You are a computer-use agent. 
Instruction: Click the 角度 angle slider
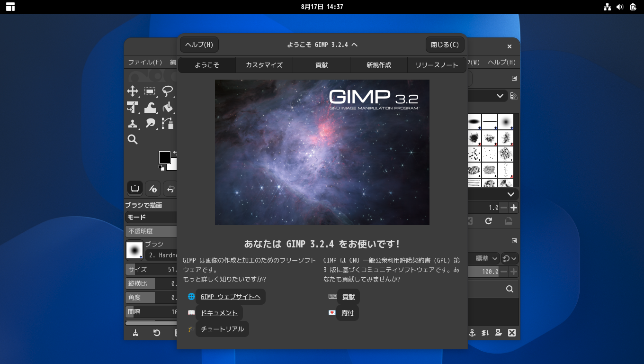[151, 298]
